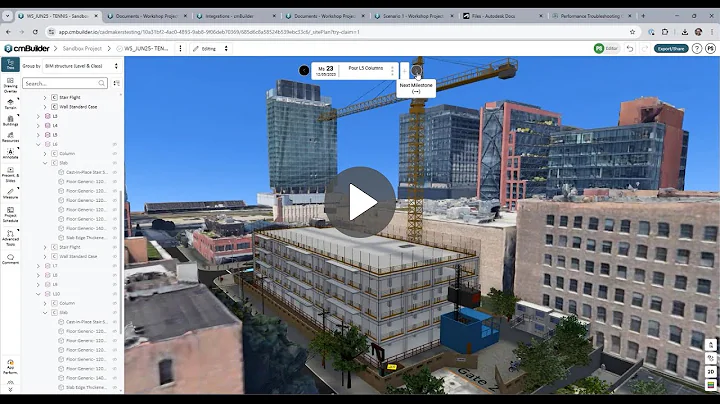This screenshot has height=404, width=720.
Task: Click the Editor role badge
Action: click(607, 48)
